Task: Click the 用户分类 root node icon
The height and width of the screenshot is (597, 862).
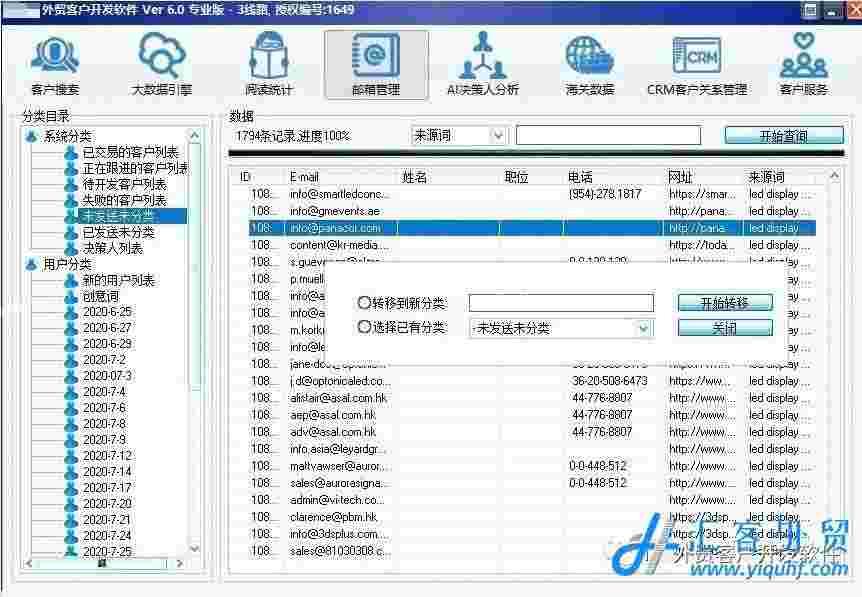Action: click(31, 264)
